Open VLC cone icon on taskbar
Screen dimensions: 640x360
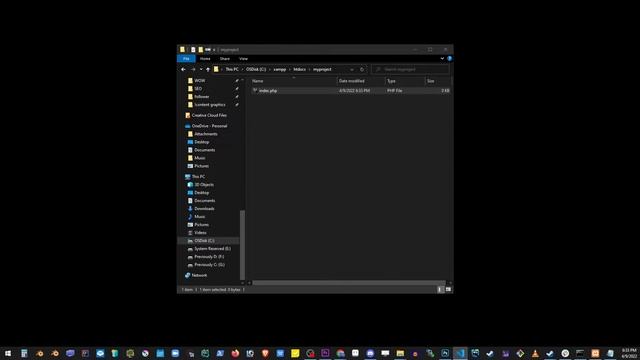click(535, 353)
